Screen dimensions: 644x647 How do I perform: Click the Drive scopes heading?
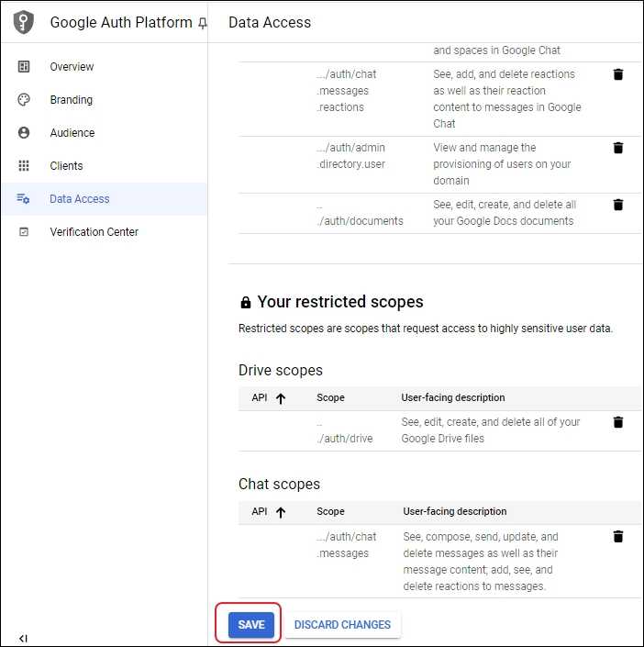tap(281, 371)
